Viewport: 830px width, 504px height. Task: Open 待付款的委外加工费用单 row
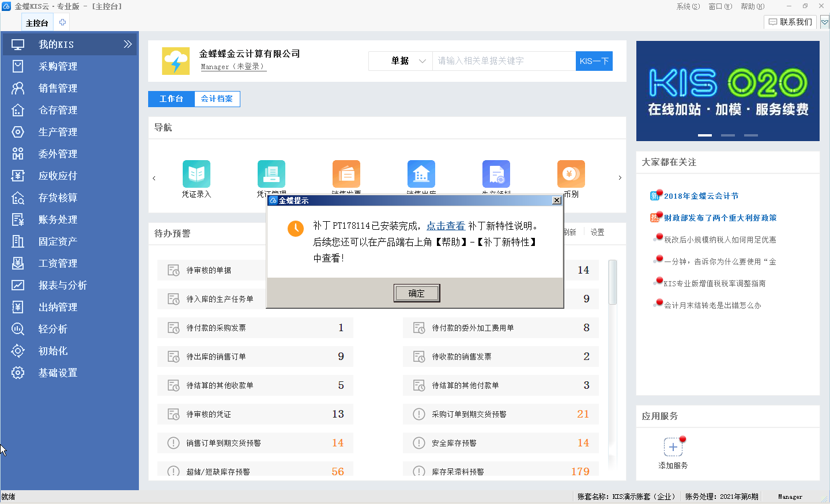501,328
